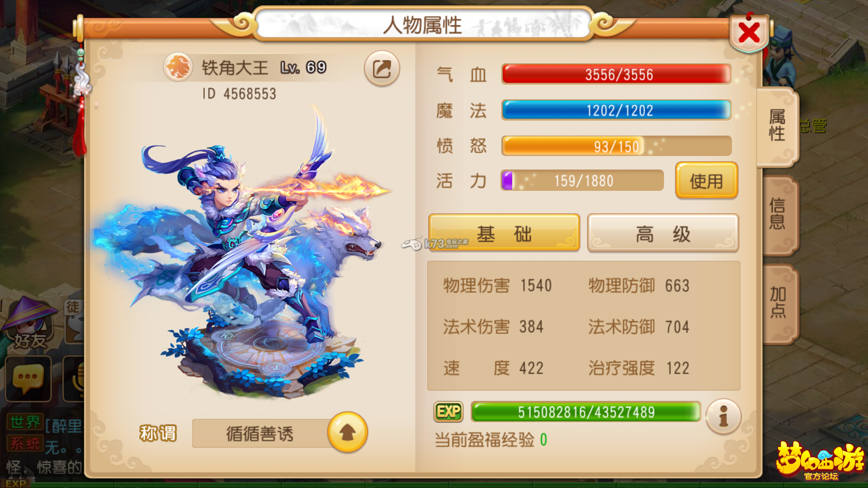Select the 基础 basic stats toggle
Screen dimensions: 868x488
(504, 233)
